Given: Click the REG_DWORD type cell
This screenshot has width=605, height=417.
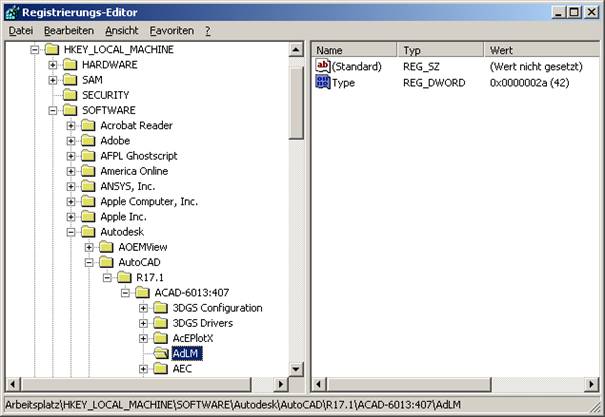Looking at the screenshot, I should [434, 83].
